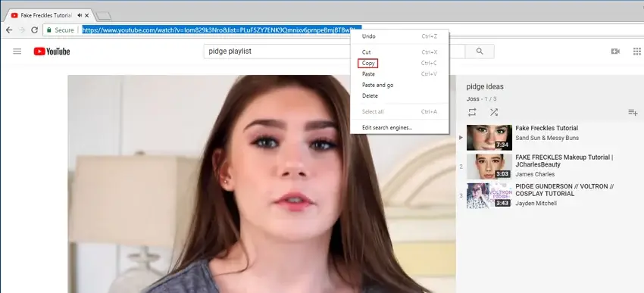The image size is (644, 293).
Task: Click the Fake Freckles Tutorial title
Action: tap(547, 128)
